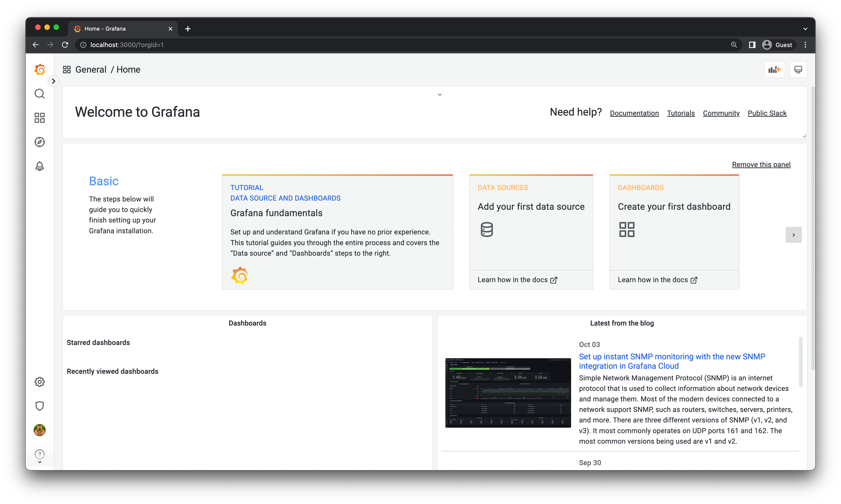The image size is (841, 504).
Task: Select the Home - Grafana tab
Action: point(123,29)
